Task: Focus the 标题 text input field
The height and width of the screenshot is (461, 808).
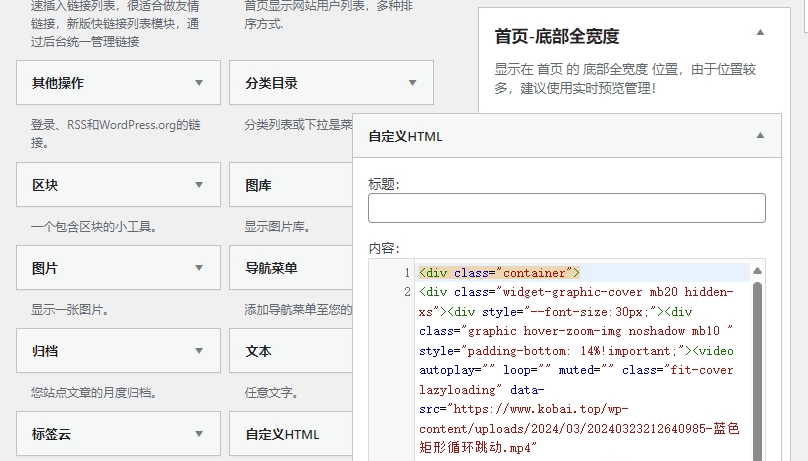Action: pyautogui.click(x=566, y=208)
